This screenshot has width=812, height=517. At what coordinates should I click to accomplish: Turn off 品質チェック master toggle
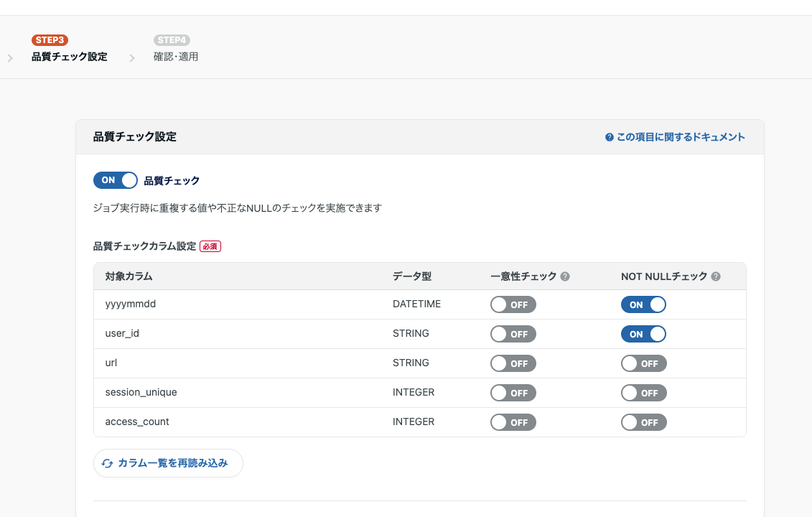click(x=116, y=180)
